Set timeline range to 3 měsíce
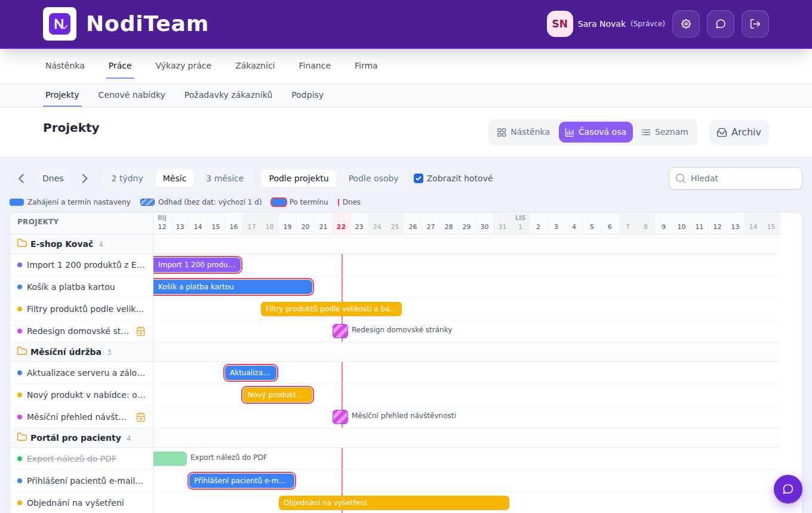The height and width of the screenshot is (513, 812). point(225,178)
